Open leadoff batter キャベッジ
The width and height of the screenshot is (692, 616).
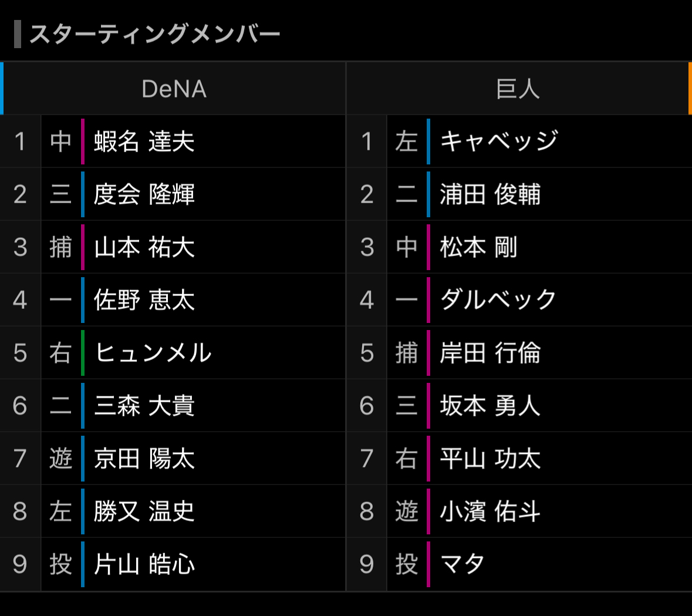tap(499, 142)
